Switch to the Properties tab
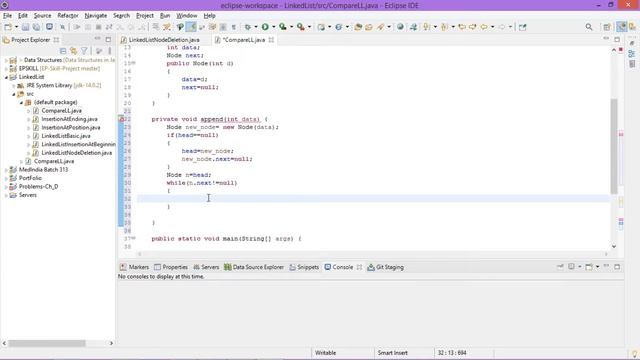Image resolution: width=640 pixels, height=360 pixels. pyautogui.click(x=171, y=267)
